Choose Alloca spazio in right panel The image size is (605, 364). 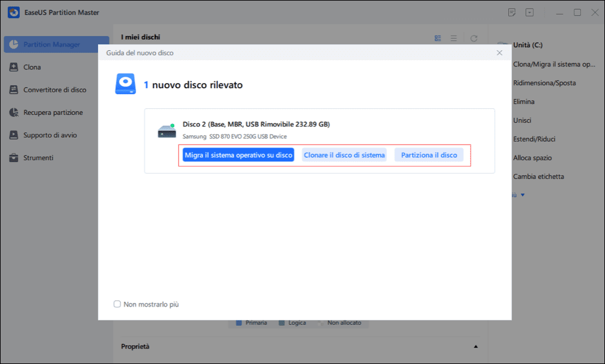point(532,158)
